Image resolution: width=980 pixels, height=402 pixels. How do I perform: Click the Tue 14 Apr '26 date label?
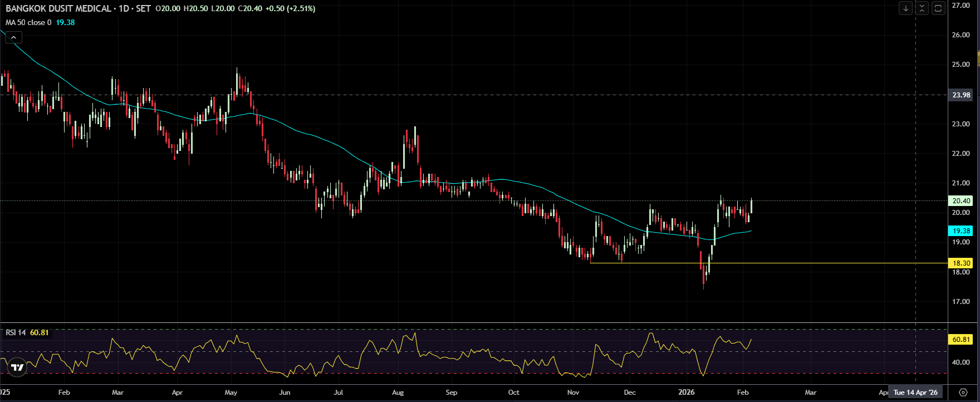(x=916, y=393)
